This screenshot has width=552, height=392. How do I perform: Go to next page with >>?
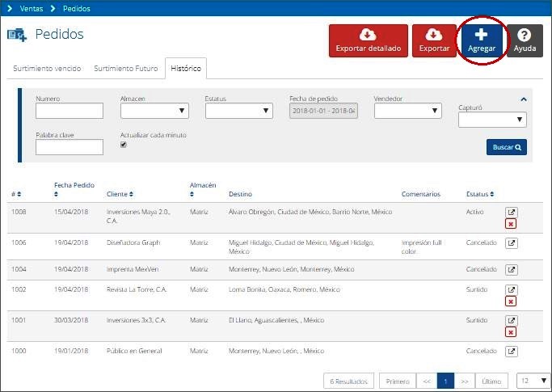[x=465, y=381]
